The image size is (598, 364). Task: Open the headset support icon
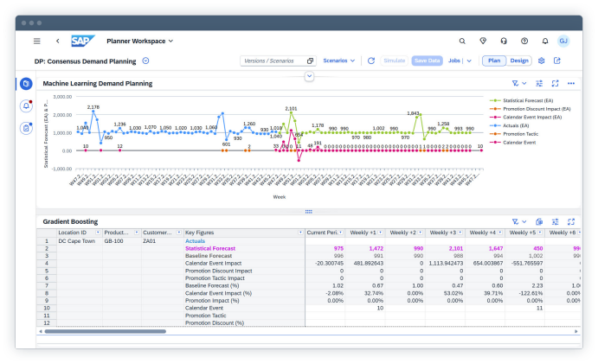click(x=504, y=41)
